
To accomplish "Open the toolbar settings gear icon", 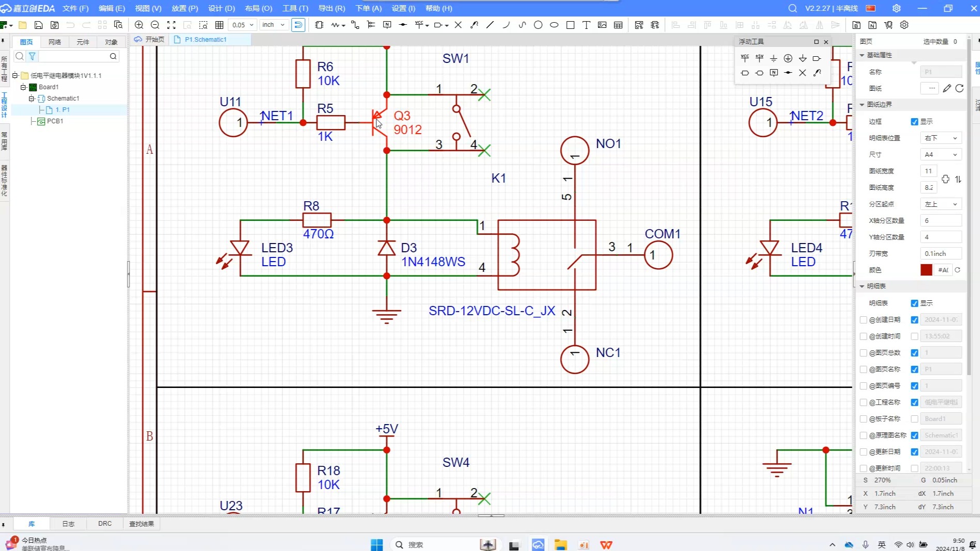I will [904, 25].
